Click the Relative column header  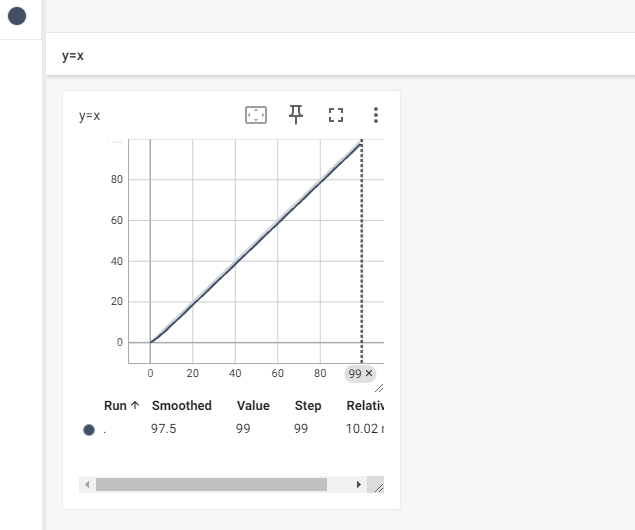point(365,405)
